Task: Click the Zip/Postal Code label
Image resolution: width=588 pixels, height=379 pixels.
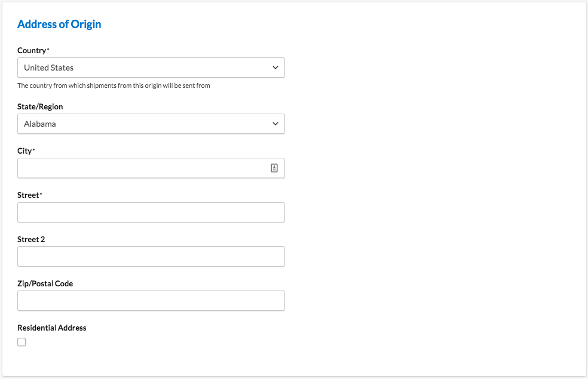Action: point(45,283)
